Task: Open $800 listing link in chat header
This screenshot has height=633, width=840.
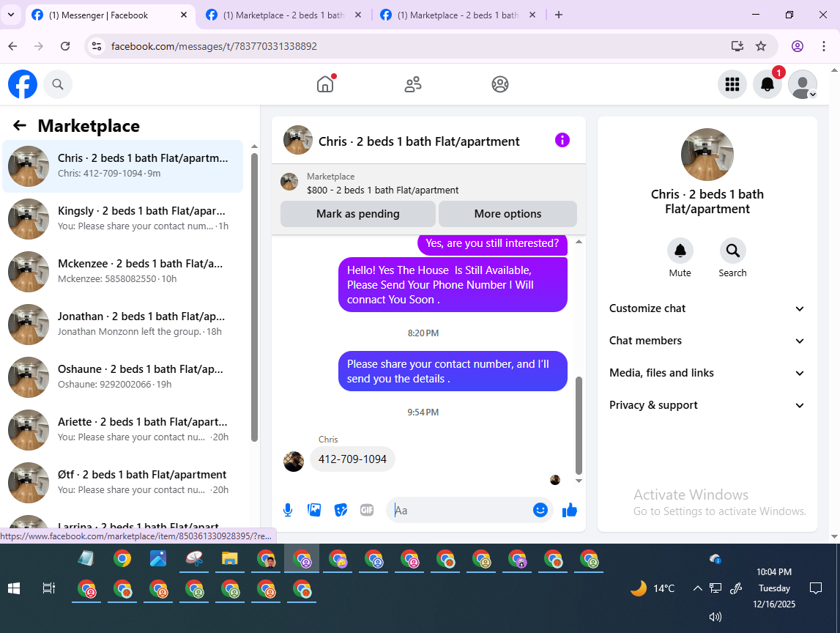Action: point(382,190)
